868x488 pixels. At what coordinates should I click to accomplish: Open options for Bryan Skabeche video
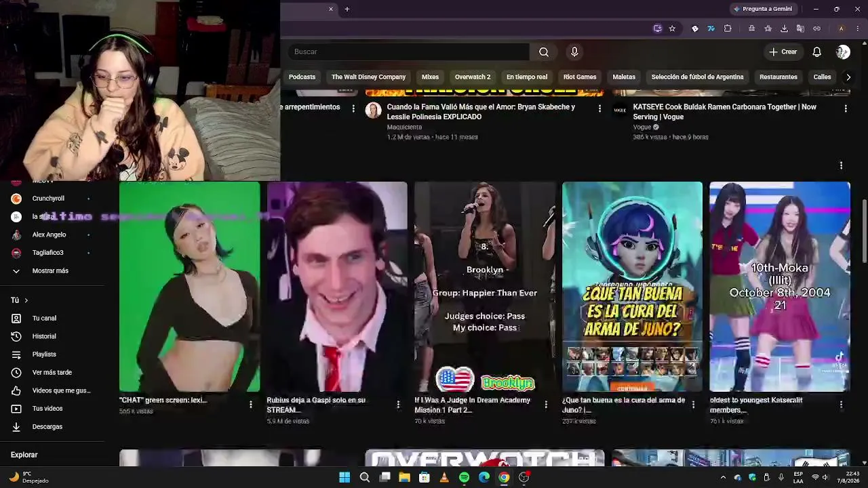599,108
